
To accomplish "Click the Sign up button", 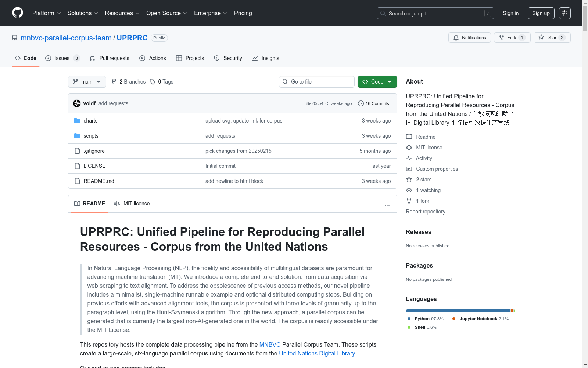I will click(541, 13).
